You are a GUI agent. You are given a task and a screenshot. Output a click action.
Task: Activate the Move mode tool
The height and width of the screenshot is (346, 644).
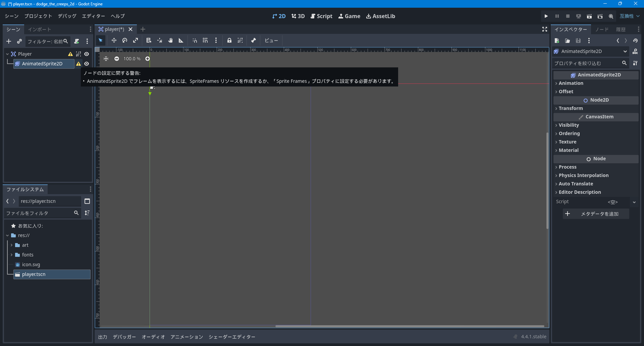(114, 41)
